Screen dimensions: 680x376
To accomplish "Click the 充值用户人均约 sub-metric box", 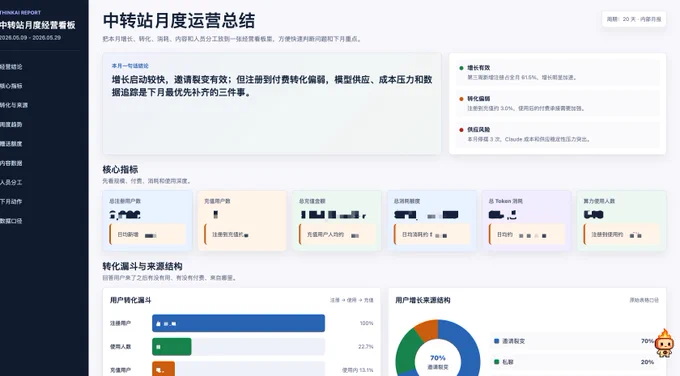I will (337, 235).
